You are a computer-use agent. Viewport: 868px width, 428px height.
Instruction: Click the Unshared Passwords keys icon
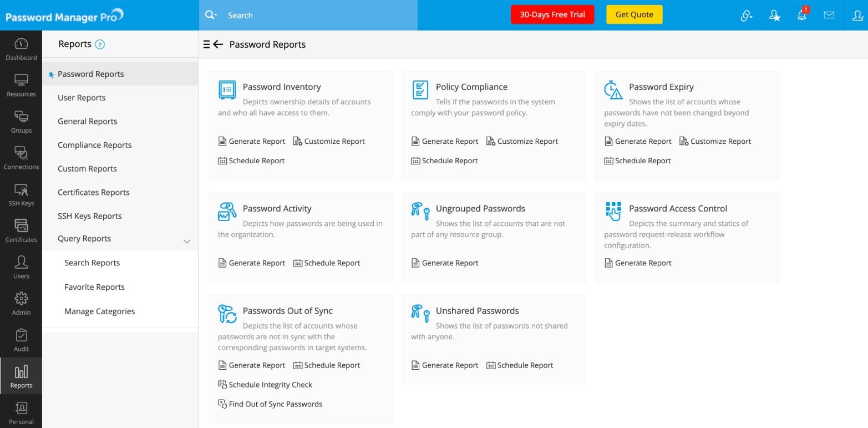[420, 314]
